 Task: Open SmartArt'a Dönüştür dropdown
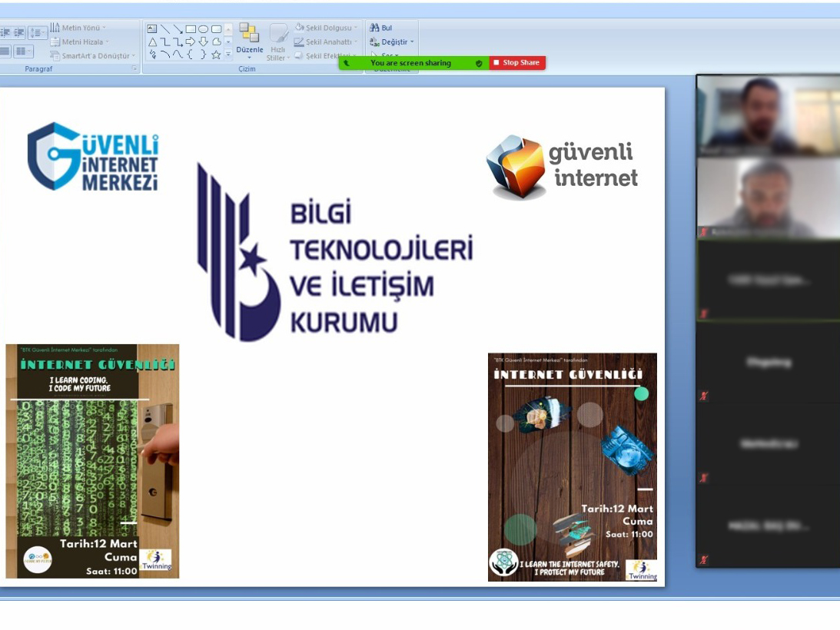tap(93, 56)
